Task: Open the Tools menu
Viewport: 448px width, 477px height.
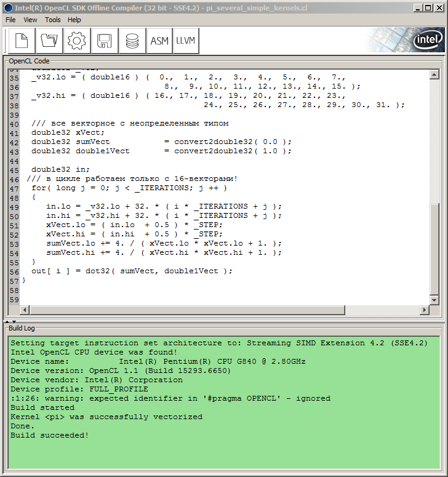Action: [x=53, y=20]
